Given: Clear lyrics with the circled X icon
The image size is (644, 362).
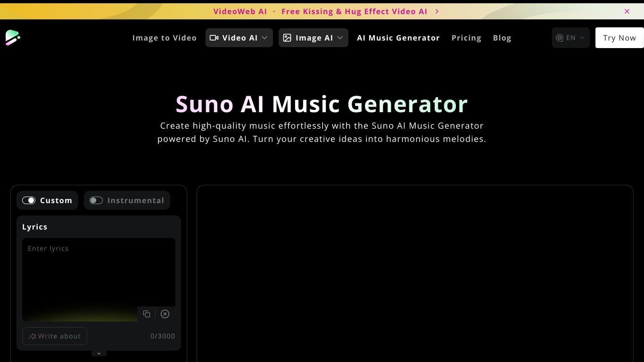Looking at the screenshot, I should tap(165, 314).
